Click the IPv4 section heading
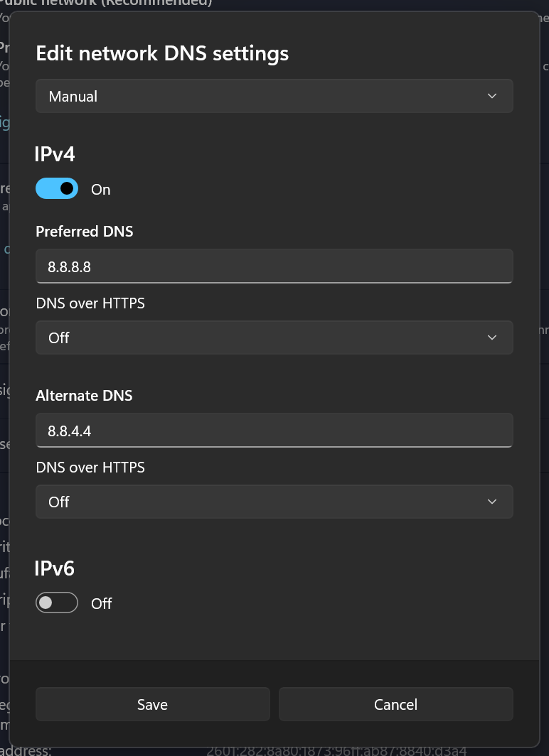This screenshot has width=549, height=756. 55,153
